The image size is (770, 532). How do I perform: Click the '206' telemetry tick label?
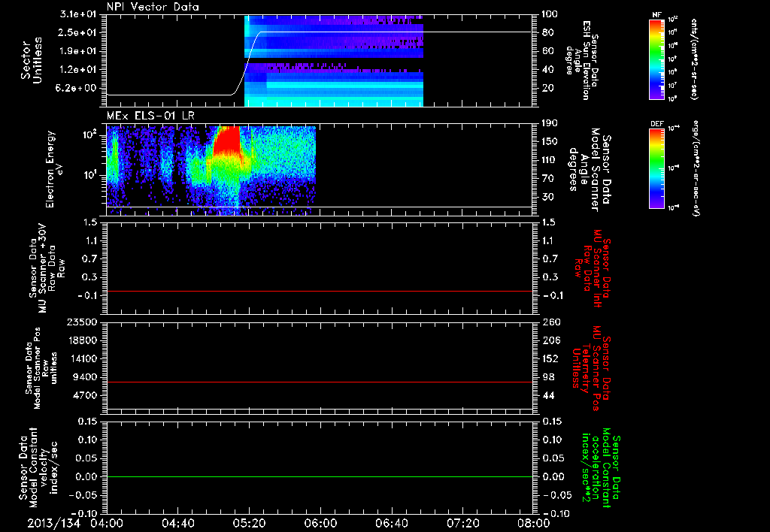tap(550, 340)
